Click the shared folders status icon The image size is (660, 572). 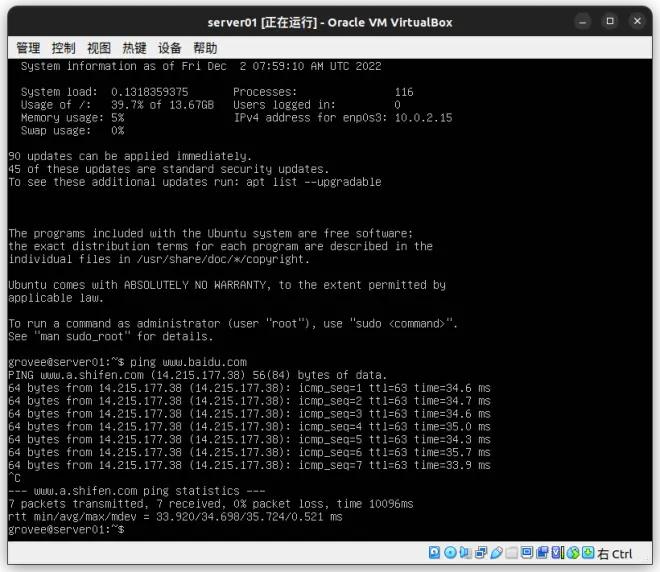point(511,552)
